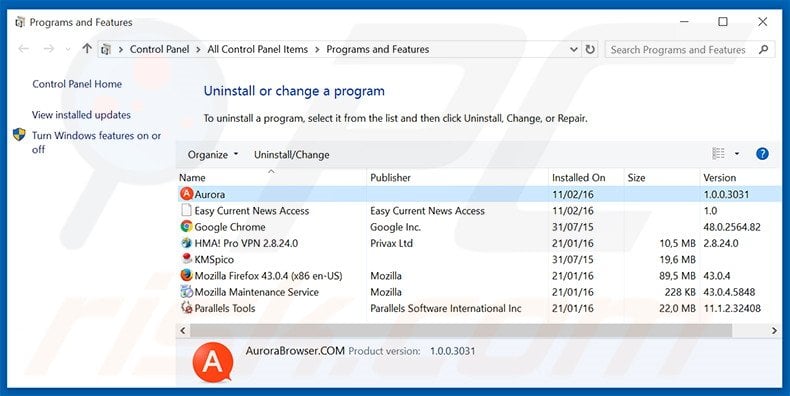Select the Aurora row name
Viewport: 790px width, 396px height.
point(210,194)
